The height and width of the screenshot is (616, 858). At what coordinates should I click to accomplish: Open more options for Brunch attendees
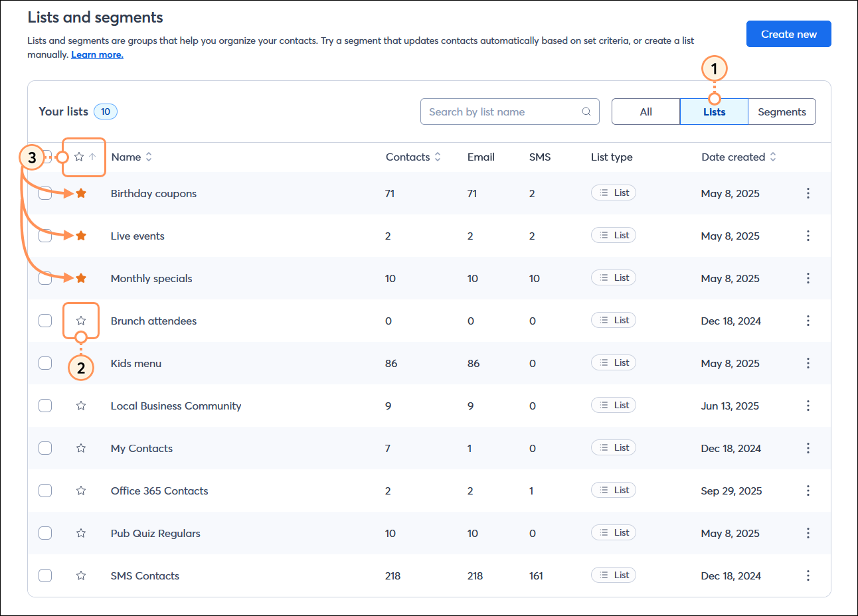pyautogui.click(x=808, y=321)
